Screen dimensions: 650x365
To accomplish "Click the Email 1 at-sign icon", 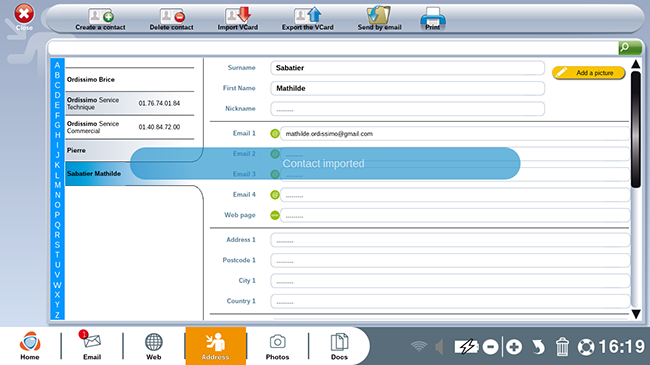I will [x=275, y=134].
